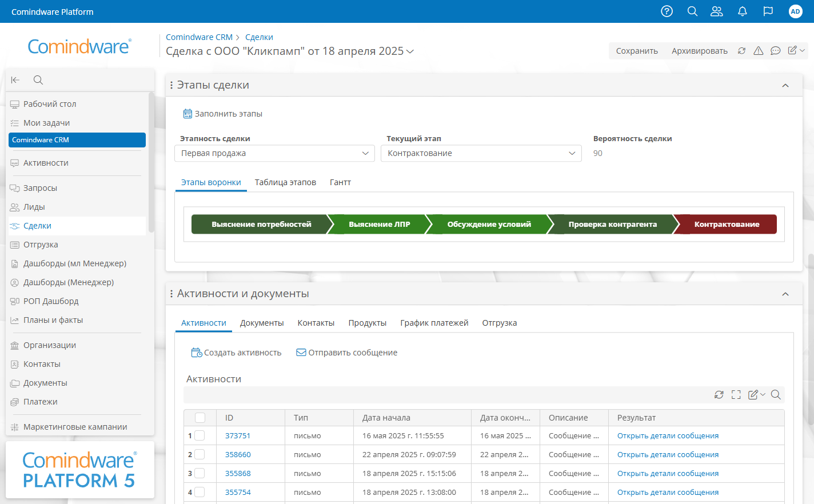Open the users group icon in header

pyautogui.click(x=717, y=11)
